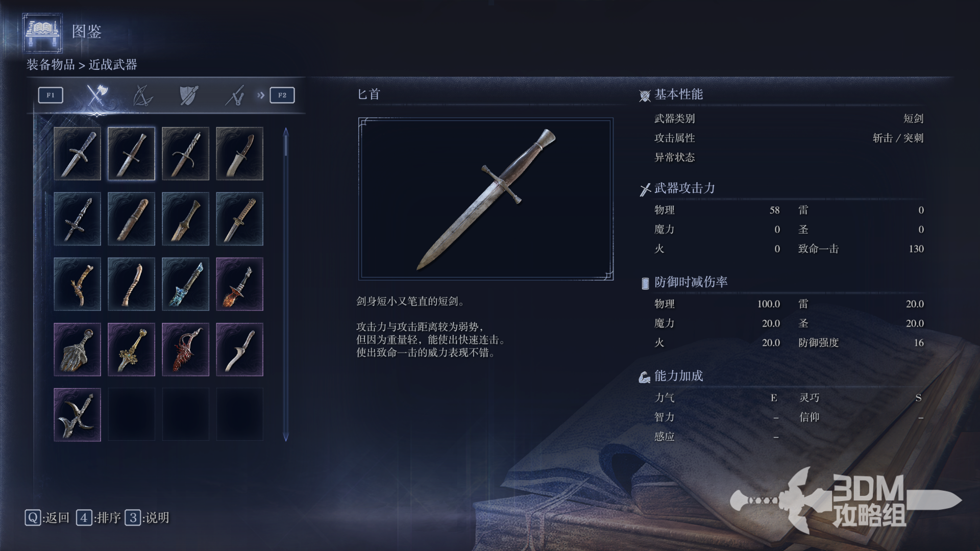Screen dimensions: 980x551
Task: Open the arrow and bolt ammunition tab
Action: point(235,95)
